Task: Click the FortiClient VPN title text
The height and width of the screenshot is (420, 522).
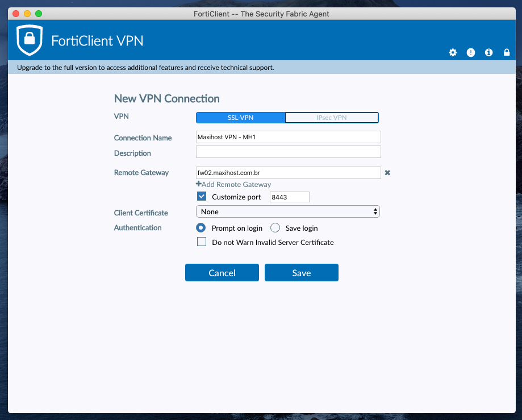Action: pyautogui.click(x=97, y=41)
